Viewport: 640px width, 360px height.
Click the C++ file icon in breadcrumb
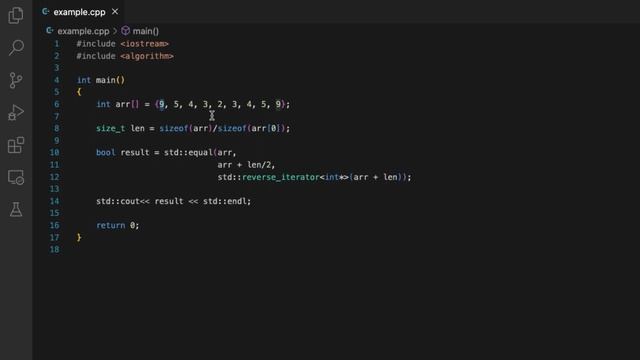(50, 31)
